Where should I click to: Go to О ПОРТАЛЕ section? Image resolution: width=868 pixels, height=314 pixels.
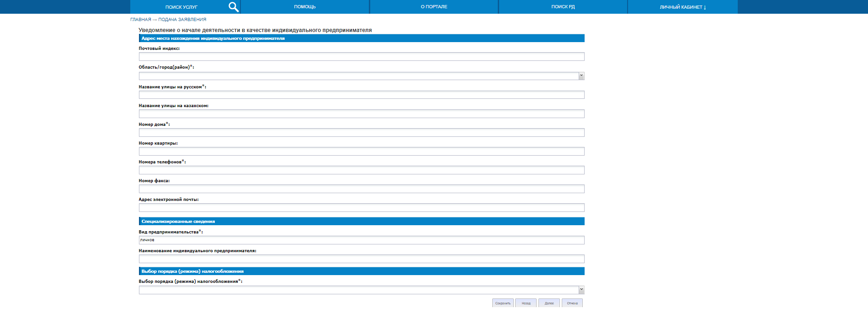tap(434, 7)
